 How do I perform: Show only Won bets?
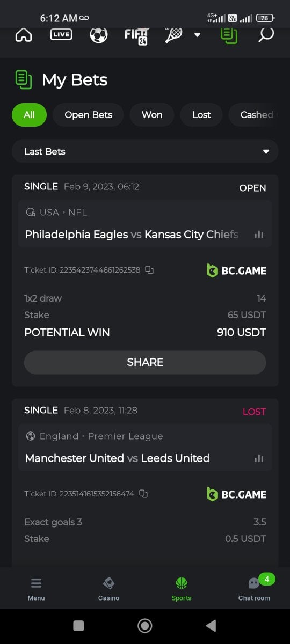(152, 115)
